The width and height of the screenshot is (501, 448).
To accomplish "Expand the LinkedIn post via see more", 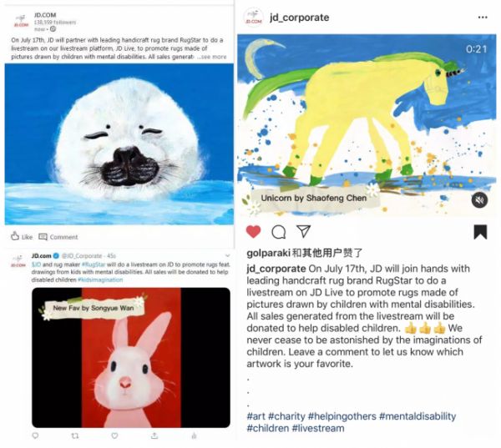I will click(212, 57).
